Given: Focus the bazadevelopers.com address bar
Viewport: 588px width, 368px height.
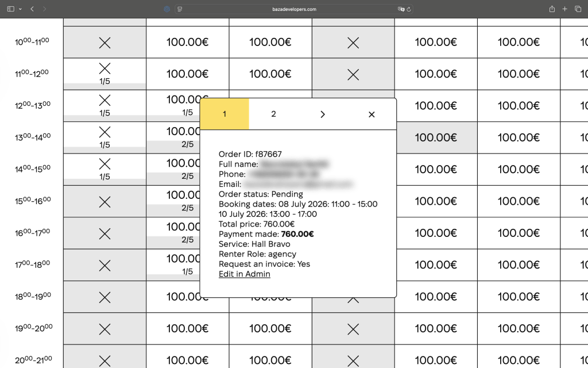Looking at the screenshot, I should [294, 9].
